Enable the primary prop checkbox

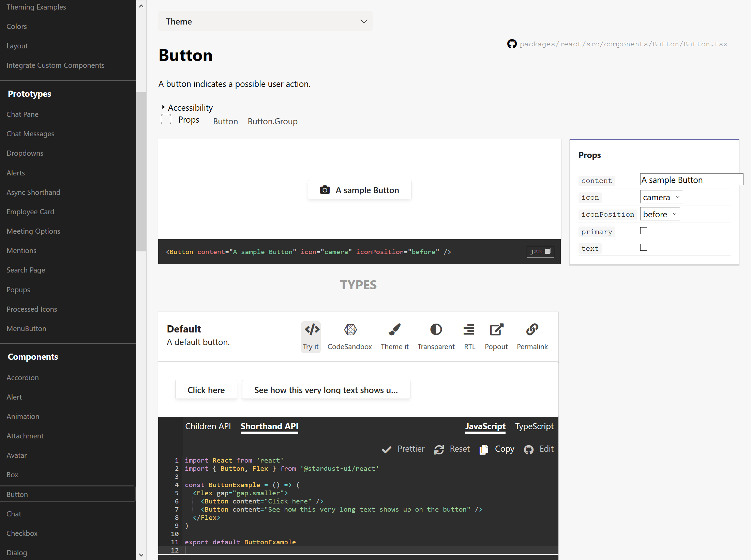[643, 231]
